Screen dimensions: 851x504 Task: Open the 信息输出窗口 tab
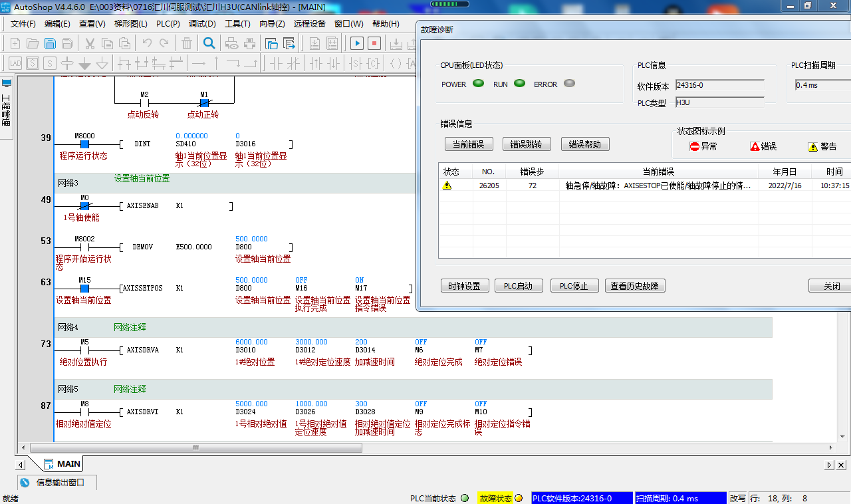pos(58,482)
